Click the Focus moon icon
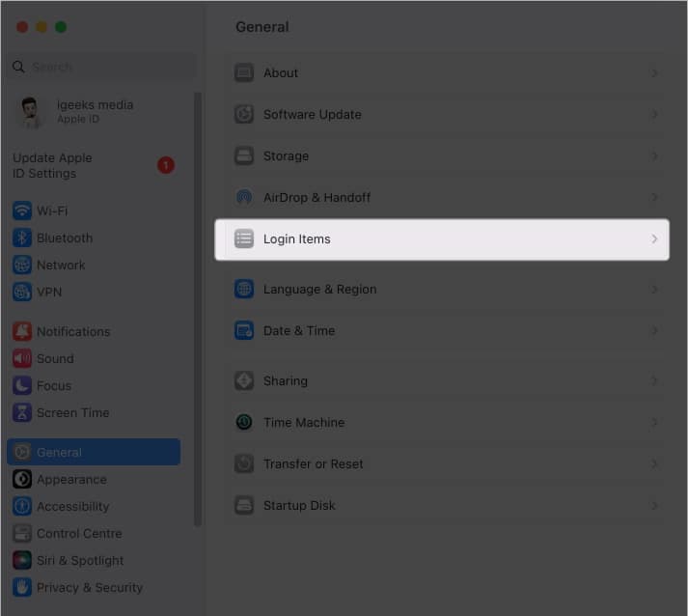 coord(22,385)
